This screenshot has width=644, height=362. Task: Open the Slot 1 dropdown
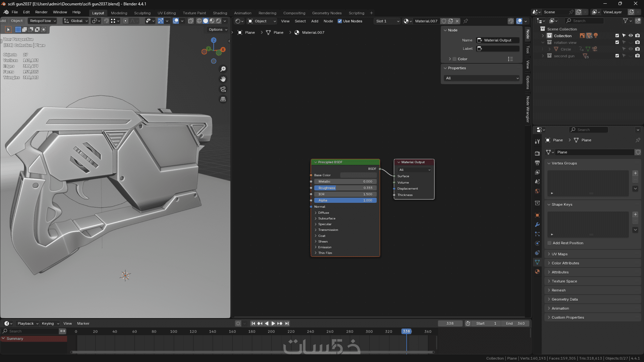coord(387,21)
